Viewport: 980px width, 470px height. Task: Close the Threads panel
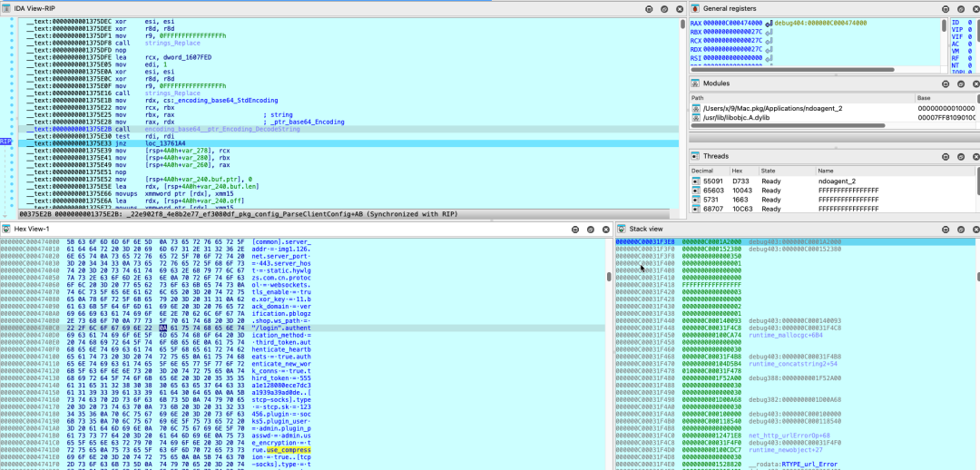(x=975, y=156)
